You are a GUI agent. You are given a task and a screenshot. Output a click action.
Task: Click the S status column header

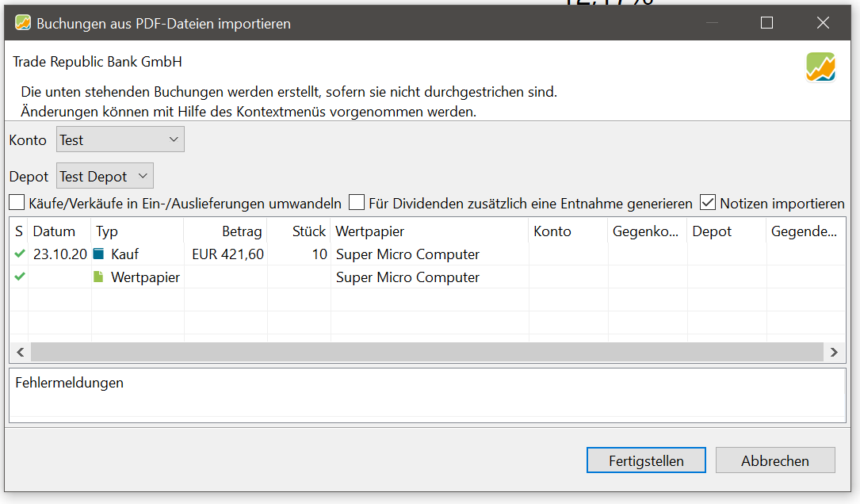point(19,231)
